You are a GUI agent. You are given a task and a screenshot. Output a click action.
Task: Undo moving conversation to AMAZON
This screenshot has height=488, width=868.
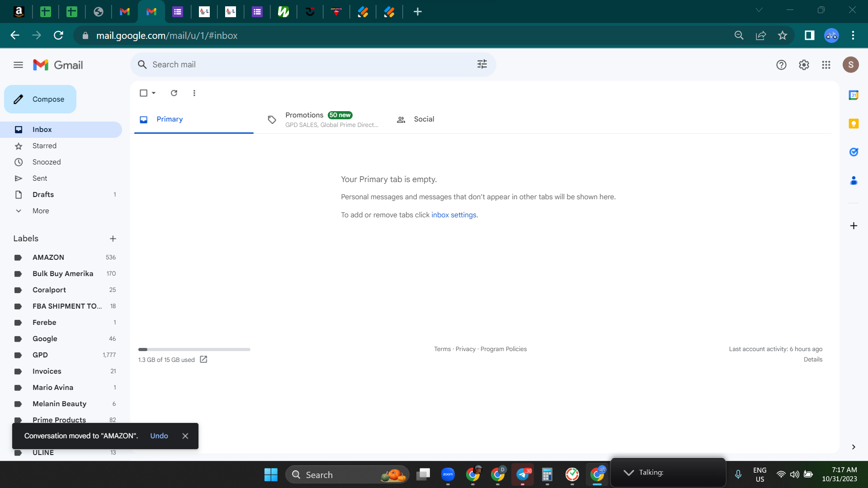click(159, 436)
